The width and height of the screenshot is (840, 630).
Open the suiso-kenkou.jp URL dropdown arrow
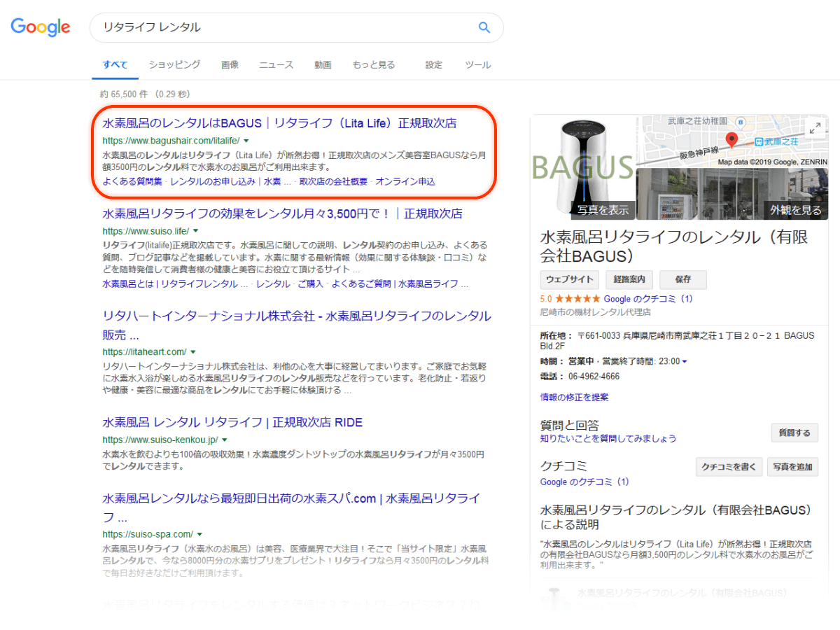pyautogui.click(x=224, y=440)
